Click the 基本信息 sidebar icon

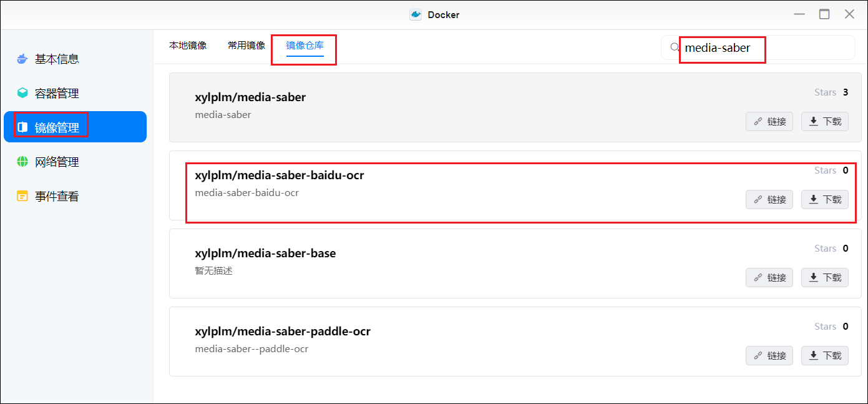(x=22, y=59)
